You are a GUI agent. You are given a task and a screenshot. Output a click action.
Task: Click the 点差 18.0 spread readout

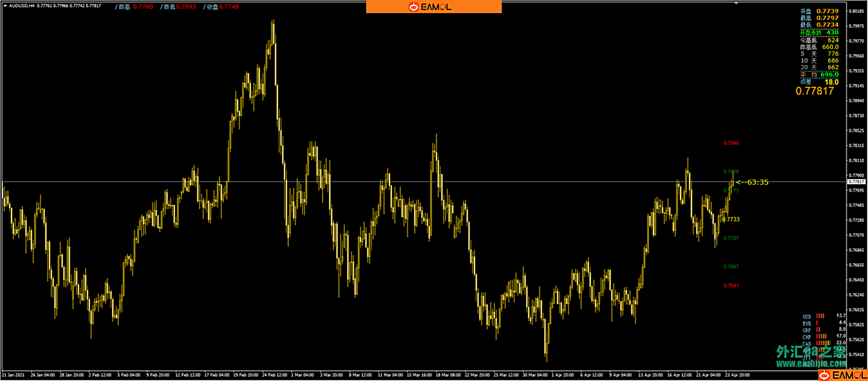pos(831,82)
